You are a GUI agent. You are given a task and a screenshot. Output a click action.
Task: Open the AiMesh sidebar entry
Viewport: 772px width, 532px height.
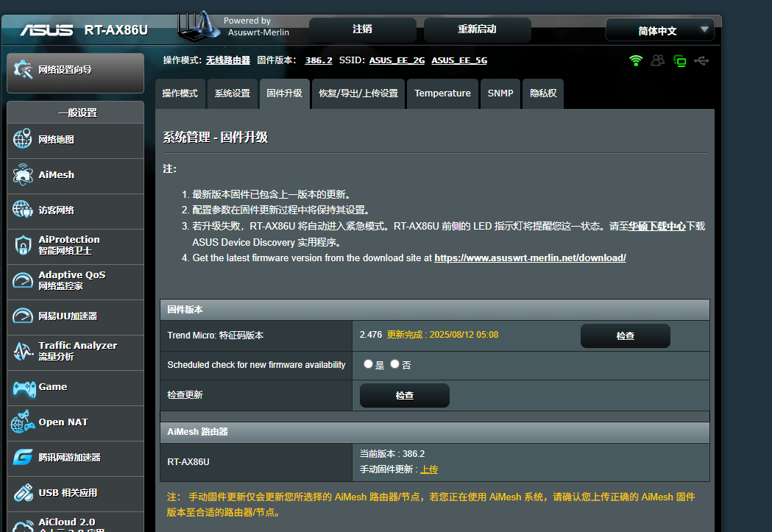click(75, 175)
